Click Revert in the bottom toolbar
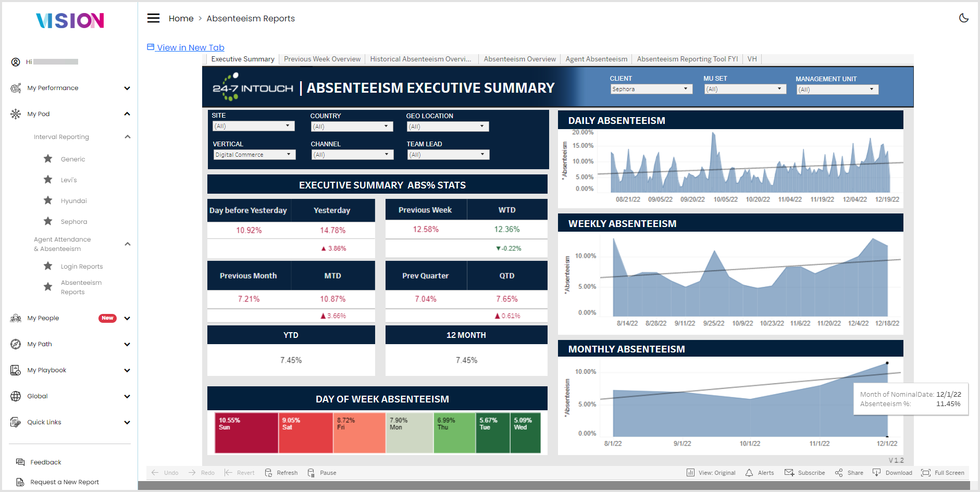Screen dimensions: 980x492 pos(240,473)
